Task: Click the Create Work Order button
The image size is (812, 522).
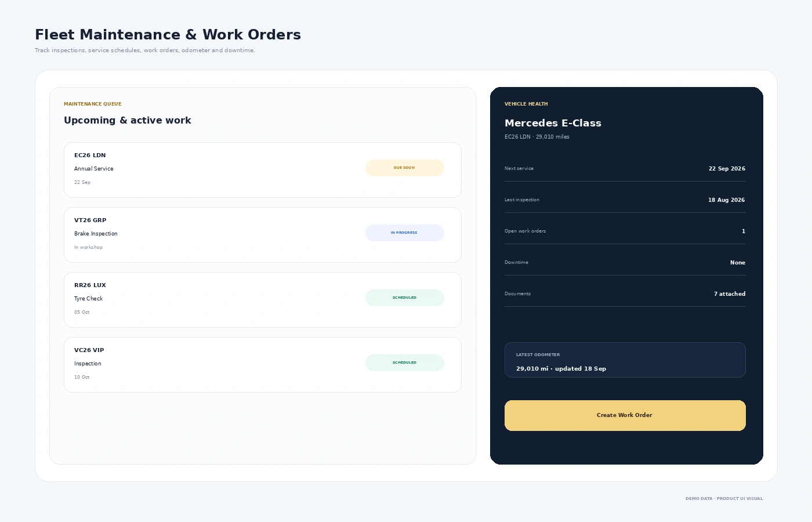Action: 625,415
